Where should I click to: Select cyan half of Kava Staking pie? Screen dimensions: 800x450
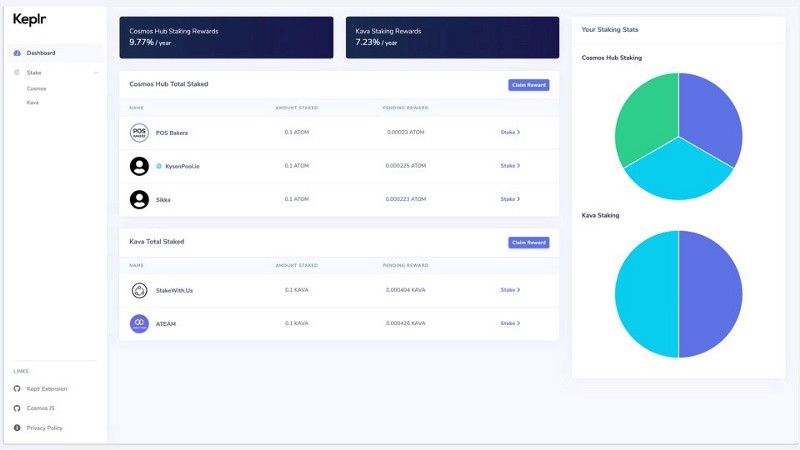[646, 294]
